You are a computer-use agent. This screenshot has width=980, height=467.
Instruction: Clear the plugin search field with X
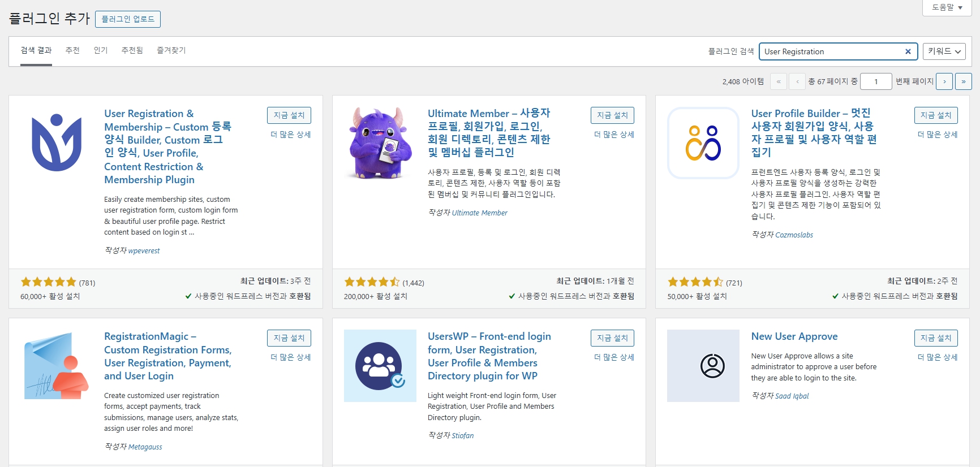pos(908,51)
